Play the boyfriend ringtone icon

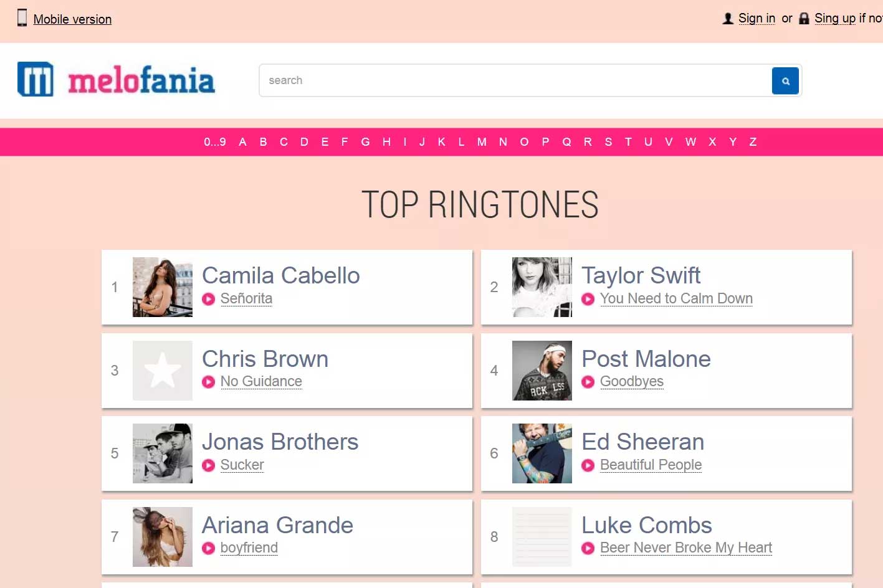pos(209,548)
